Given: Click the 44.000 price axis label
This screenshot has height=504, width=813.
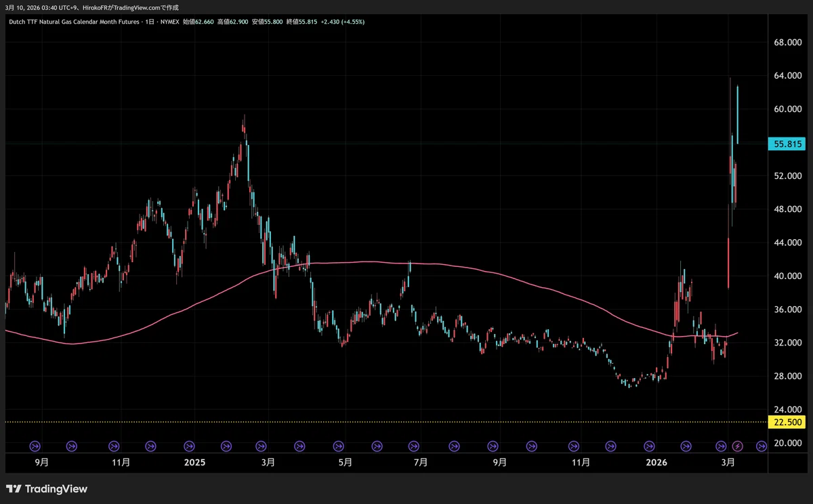Looking at the screenshot, I should 787,243.
